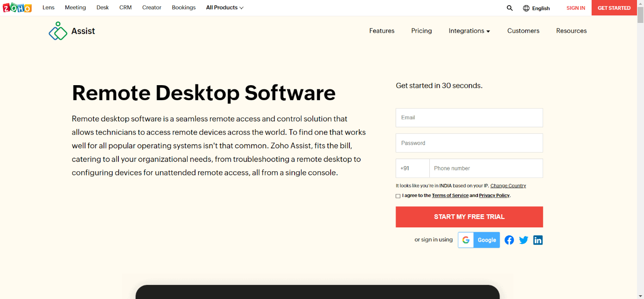This screenshot has height=299, width=644.
Task: Tick the Terms of Service agreement checkbox
Action: pos(398,196)
